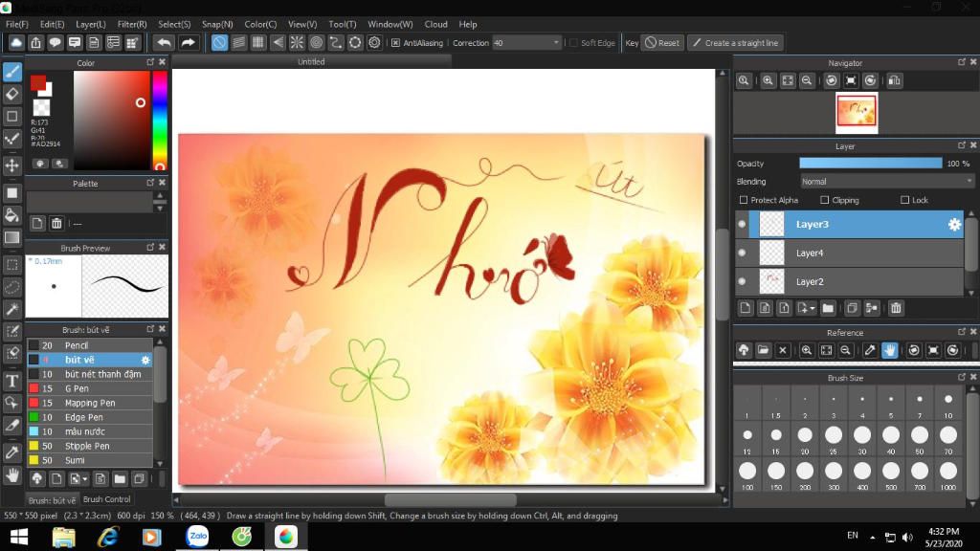
Task: Select the Lasso selection tool
Action: click(11, 287)
